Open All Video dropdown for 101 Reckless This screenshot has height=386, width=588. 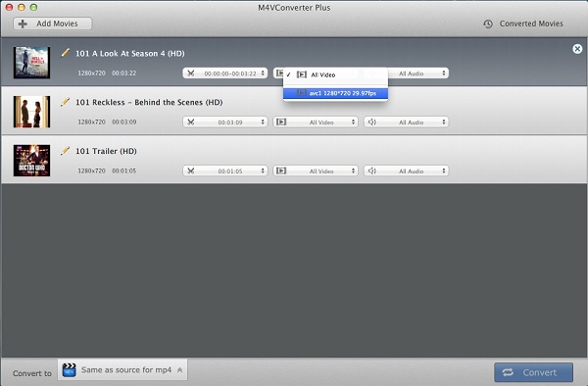point(316,122)
